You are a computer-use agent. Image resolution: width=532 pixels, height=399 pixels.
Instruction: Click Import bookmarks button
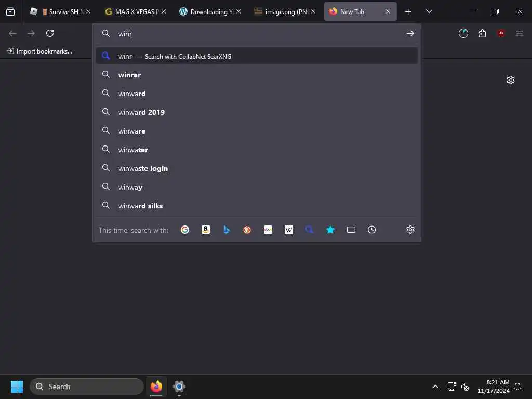click(39, 51)
